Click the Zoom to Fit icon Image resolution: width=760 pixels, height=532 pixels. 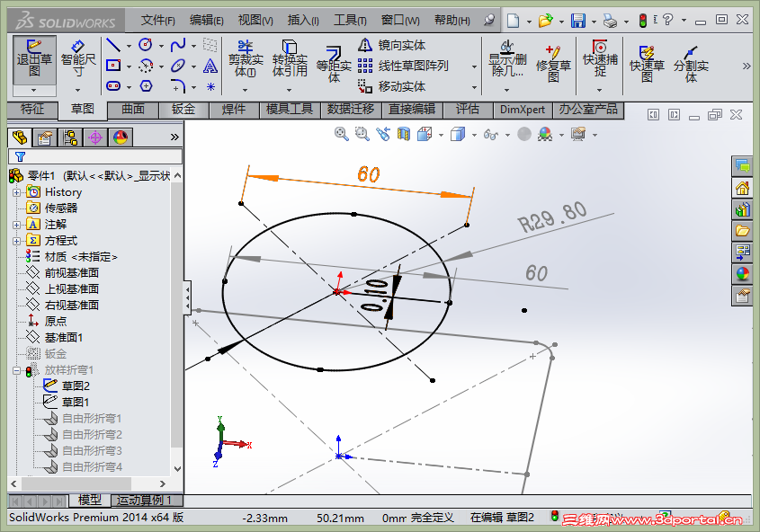341,134
